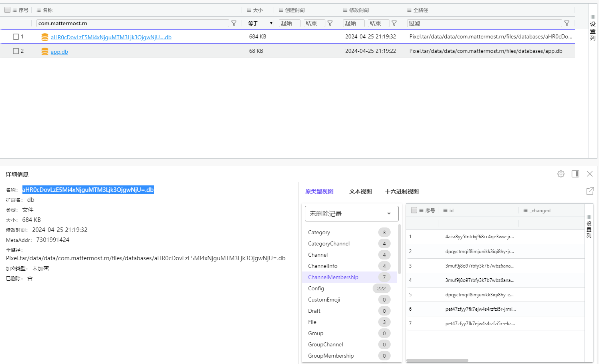Expand the 等于 size comparison dropdown
599x364 pixels.
point(260,23)
